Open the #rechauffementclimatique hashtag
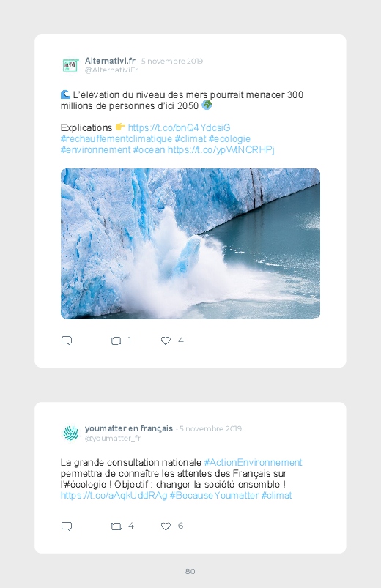This screenshot has height=588, width=381. (x=116, y=138)
